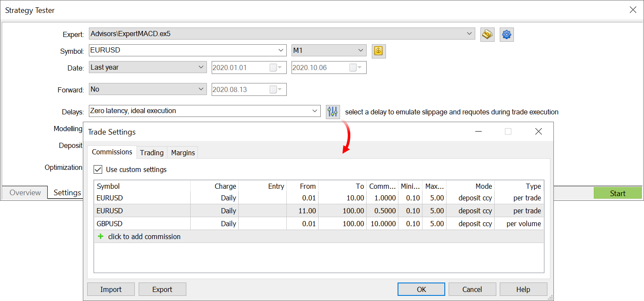Screen dimensions: 644x301
Task: Open symbol properties via the dollar icon
Action: pos(378,50)
